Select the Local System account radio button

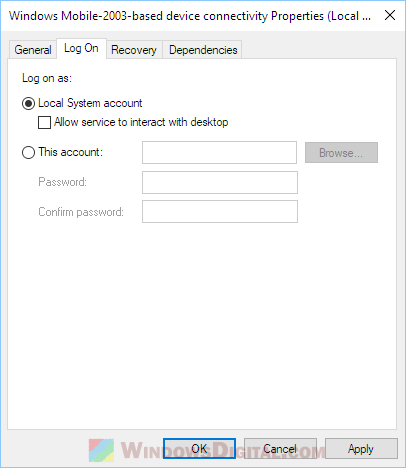coord(28,103)
